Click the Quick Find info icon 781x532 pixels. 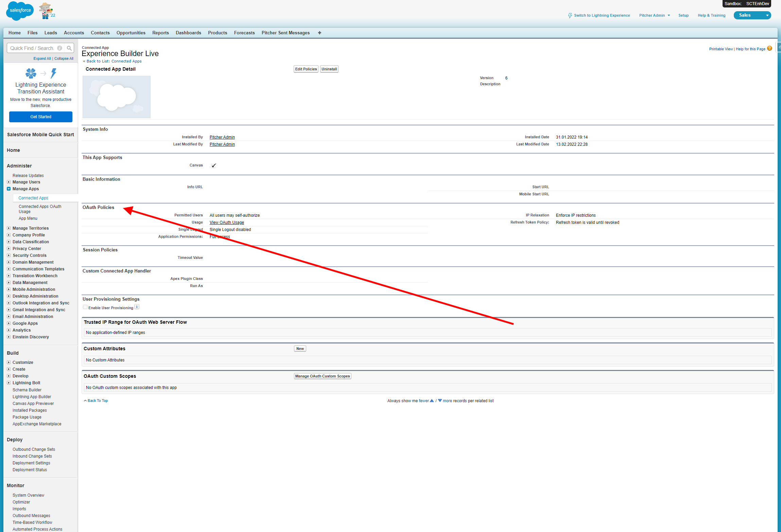click(x=60, y=48)
